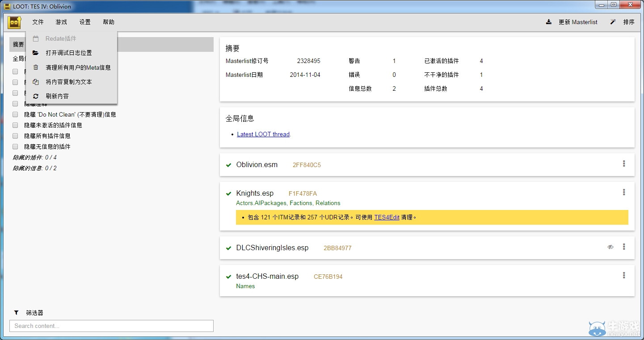Image resolution: width=644 pixels, height=340 pixels.
Task: Toggle 隐藏无信息的插件 checkbox
Action: (x=15, y=147)
